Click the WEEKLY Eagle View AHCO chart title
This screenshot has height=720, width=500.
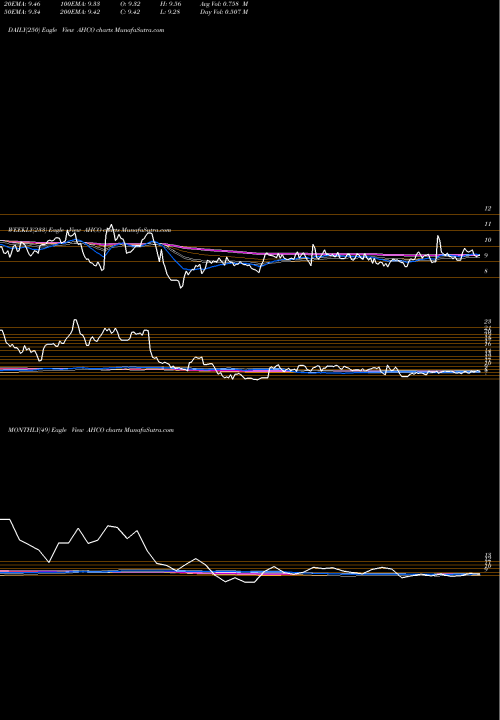tap(90, 230)
